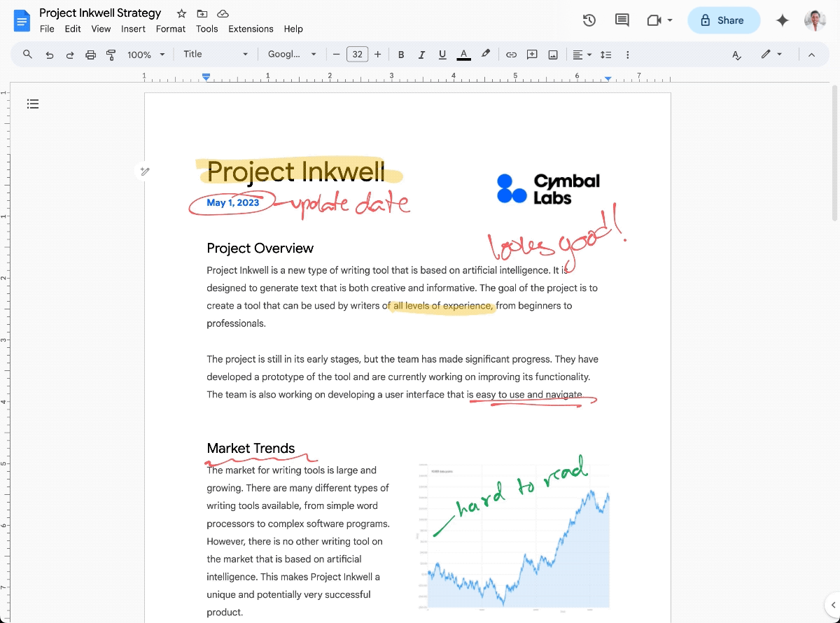Open the Insert menu

pos(133,29)
